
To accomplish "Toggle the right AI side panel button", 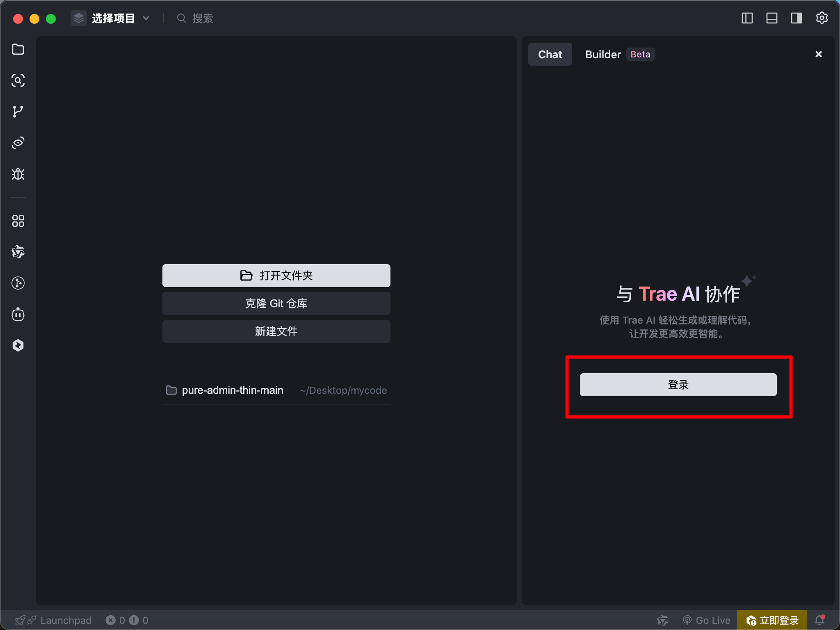I will click(796, 18).
